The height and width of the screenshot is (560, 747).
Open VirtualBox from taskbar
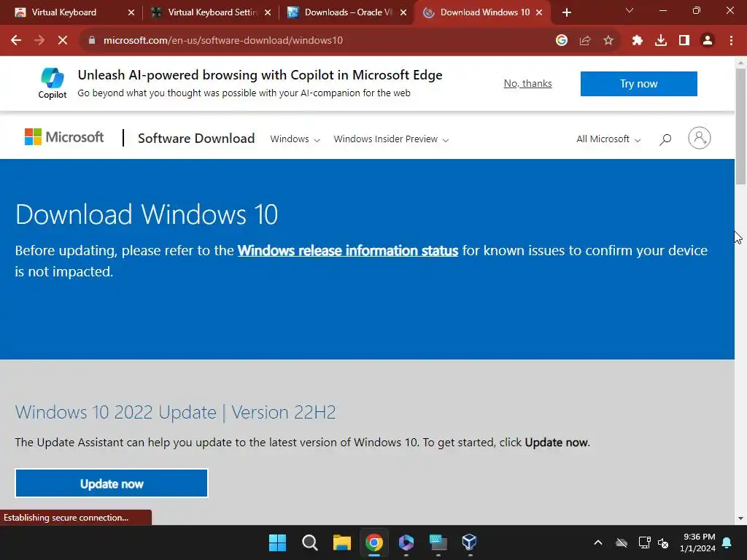(470, 542)
